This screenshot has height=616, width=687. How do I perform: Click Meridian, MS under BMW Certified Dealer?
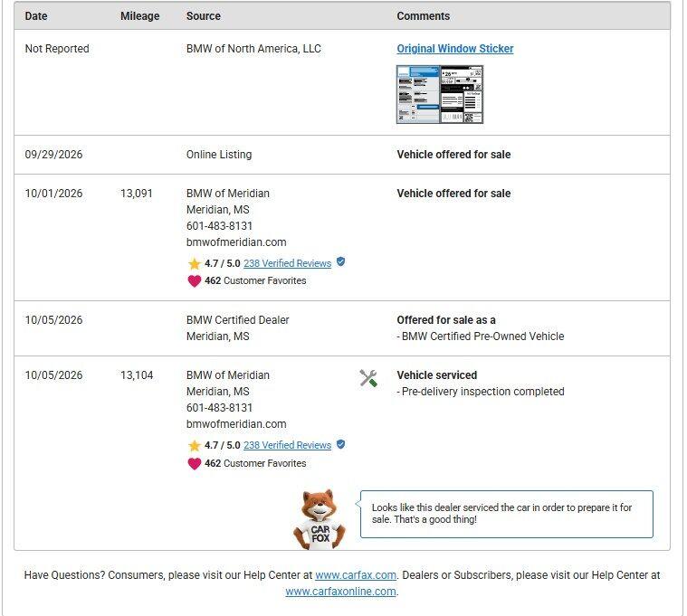218,336
